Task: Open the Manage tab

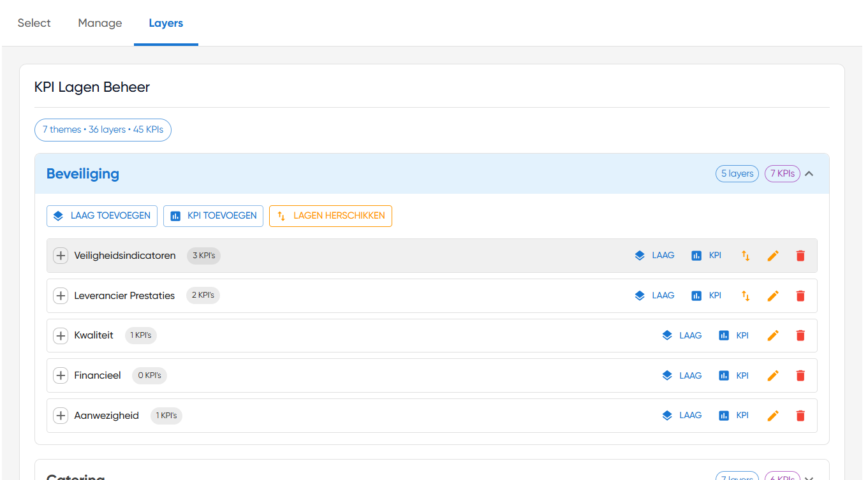Action: pos(100,23)
